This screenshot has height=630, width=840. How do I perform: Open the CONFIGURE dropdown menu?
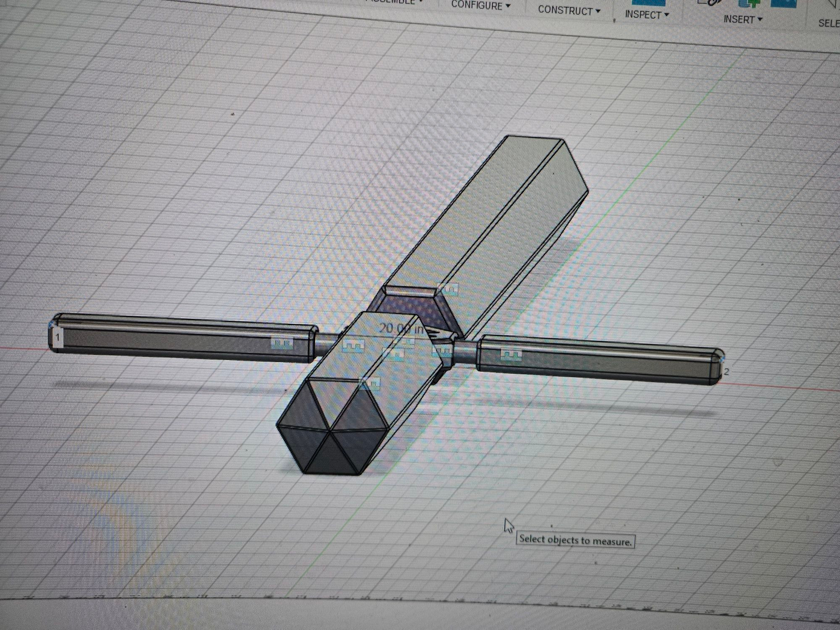[481, 5]
